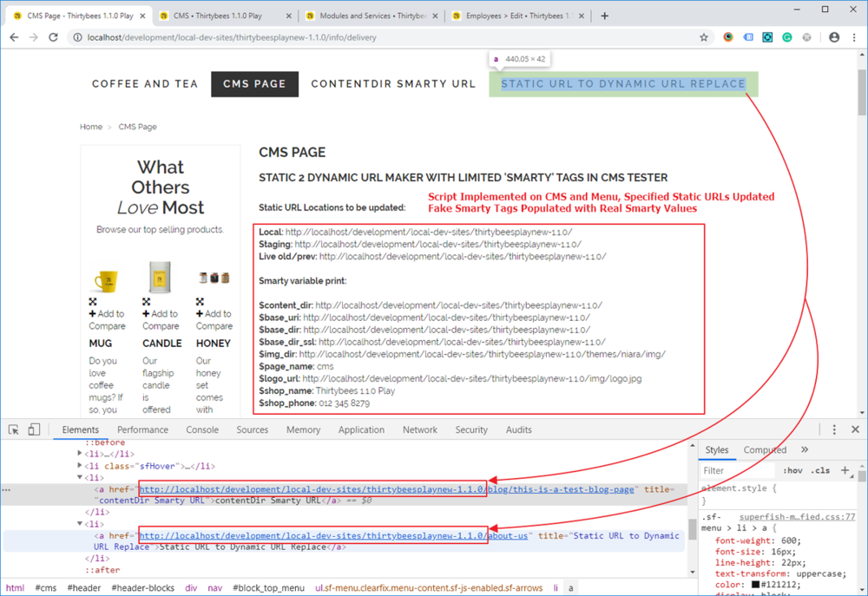The height and width of the screenshot is (596, 868).
Task: Expand the collapsed sfHover li node
Action: [81, 466]
